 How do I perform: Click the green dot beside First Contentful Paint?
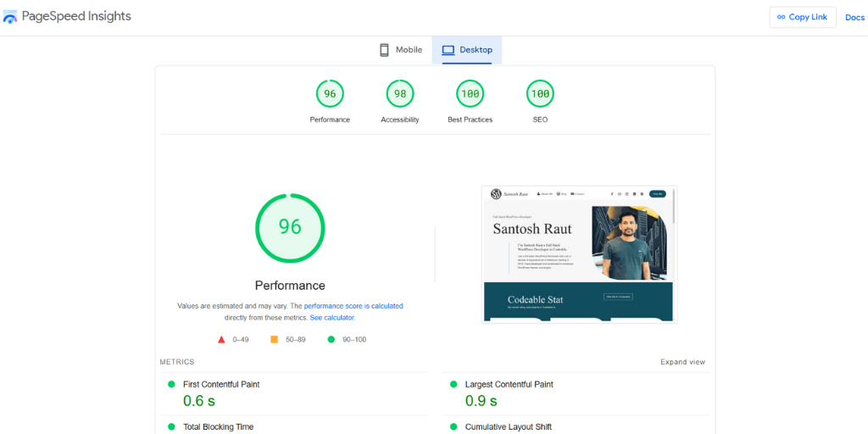(171, 384)
